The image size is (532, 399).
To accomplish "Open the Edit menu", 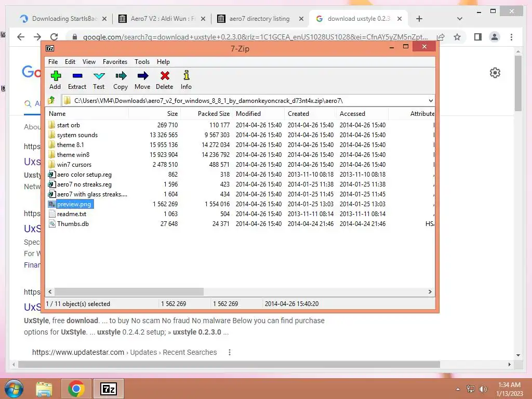I will click(70, 62).
